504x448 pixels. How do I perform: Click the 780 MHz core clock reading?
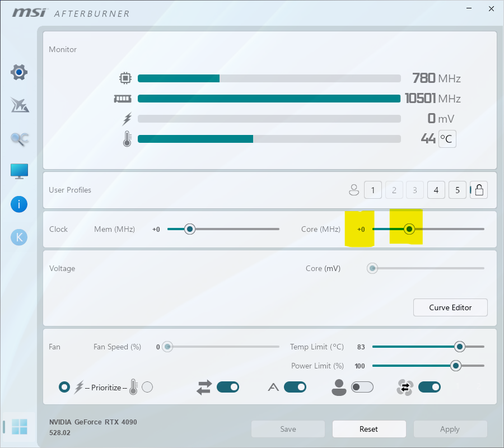(x=436, y=78)
